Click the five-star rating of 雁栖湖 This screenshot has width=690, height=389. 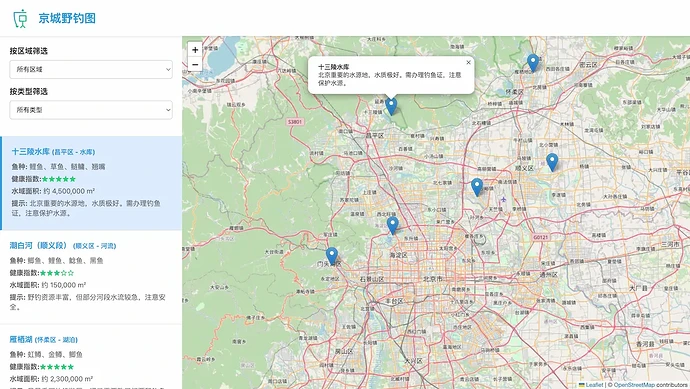57,367
